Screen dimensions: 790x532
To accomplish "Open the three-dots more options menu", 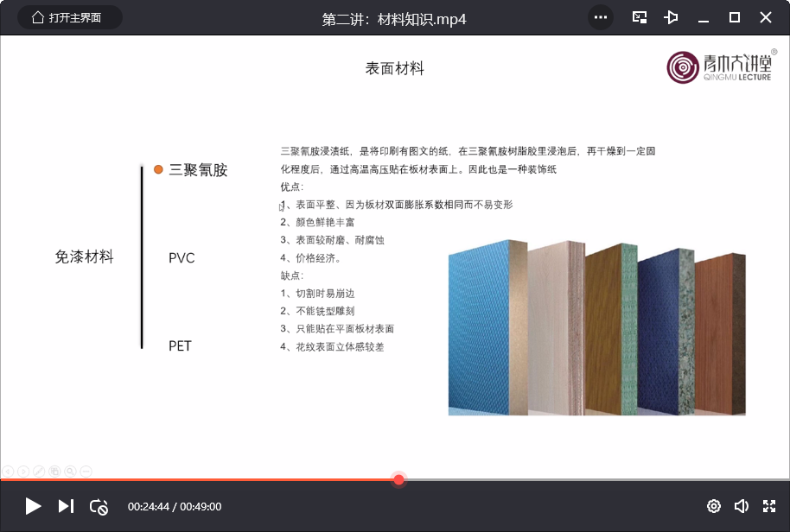I will [x=601, y=17].
